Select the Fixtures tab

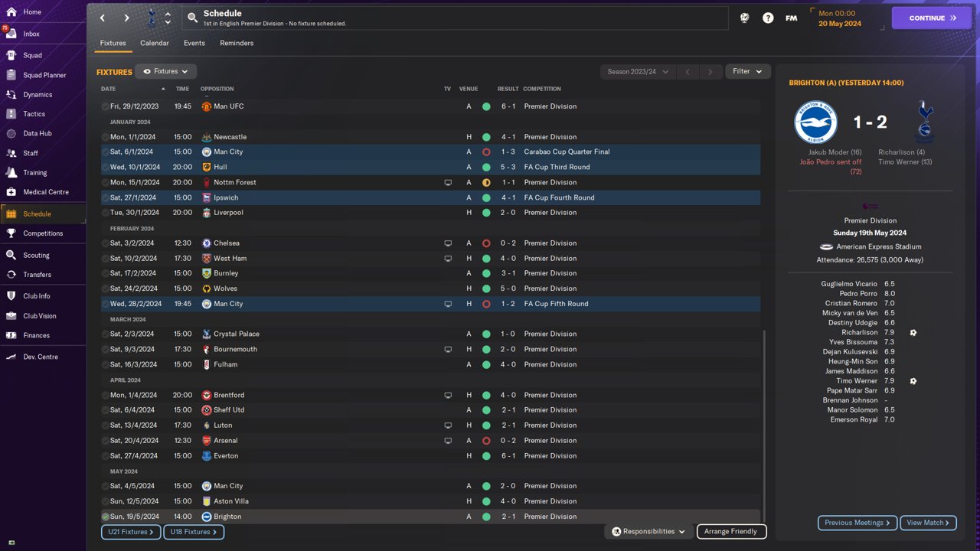[113, 43]
